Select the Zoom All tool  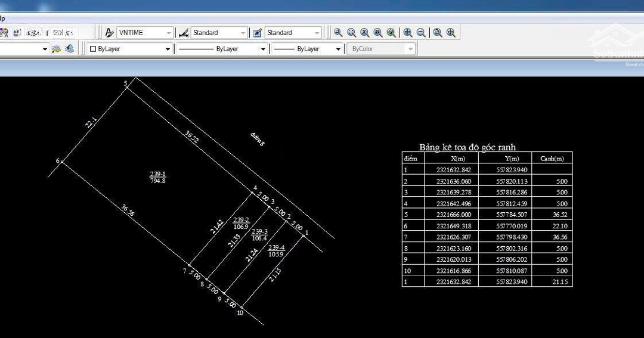438,33
